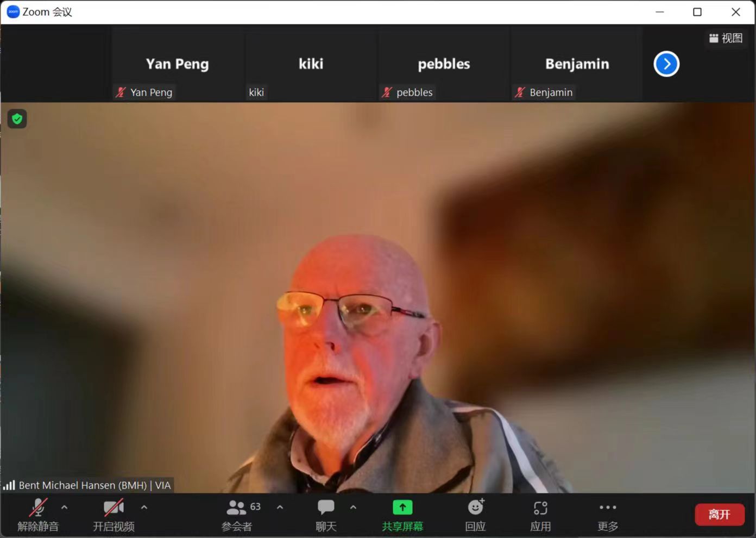The width and height of the screenshot is (756, 538).
Task: Open the 视图 view layout menu
Action: (x=726, y=38)
